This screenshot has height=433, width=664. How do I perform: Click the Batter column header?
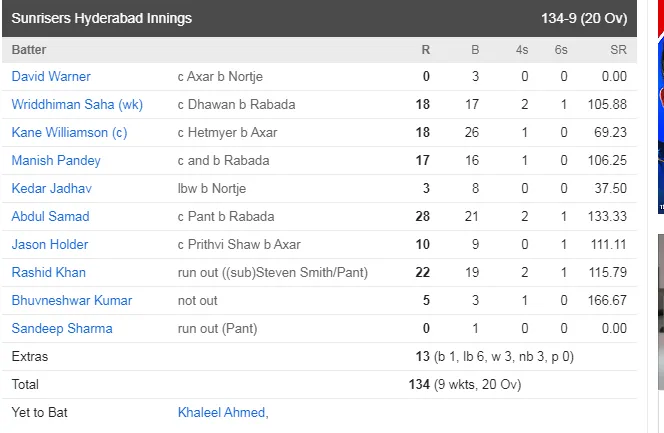tap(29, 50)
